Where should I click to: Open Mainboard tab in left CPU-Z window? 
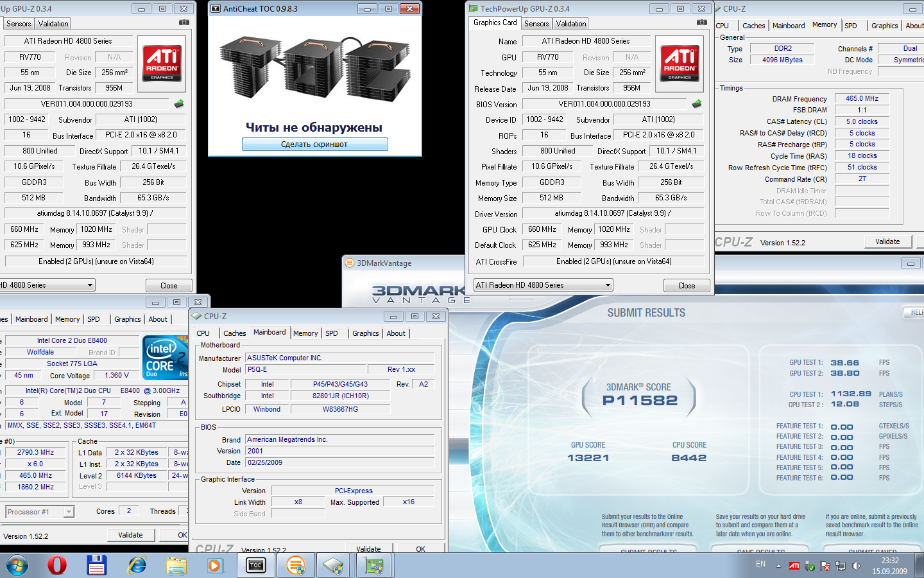click(x=31, y=319)
